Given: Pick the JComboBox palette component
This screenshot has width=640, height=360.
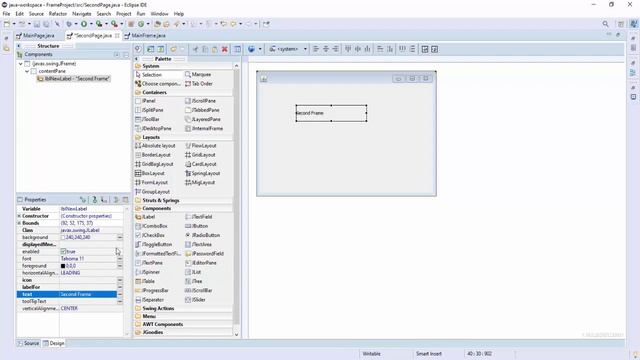Looking at the screenshot, I should (x=151, y=226).
